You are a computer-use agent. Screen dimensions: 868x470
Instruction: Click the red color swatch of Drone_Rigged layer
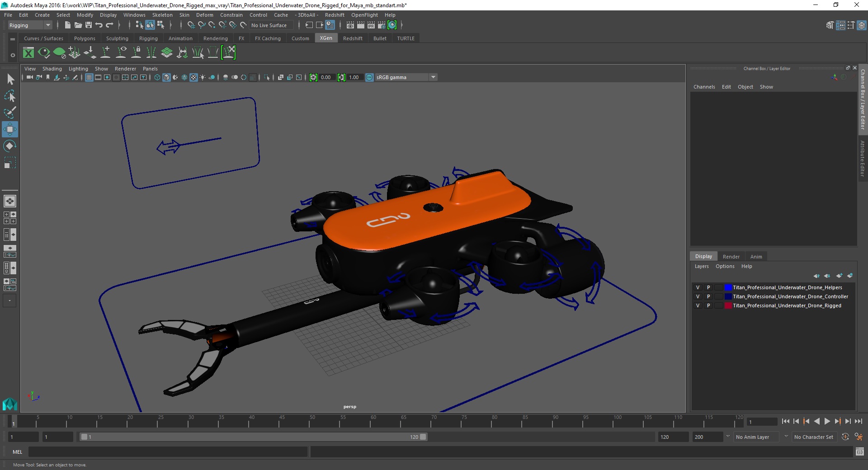click(x=728, y=305)
